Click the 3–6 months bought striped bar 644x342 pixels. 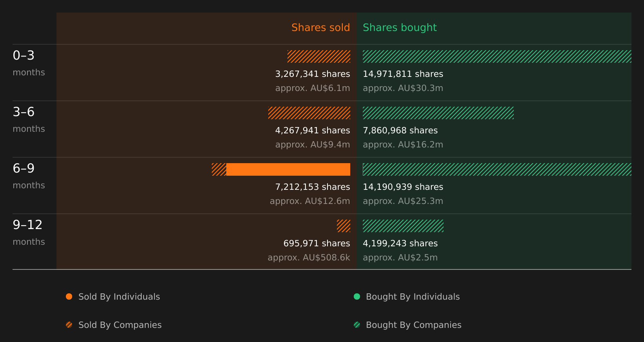[x=438, y=113]
